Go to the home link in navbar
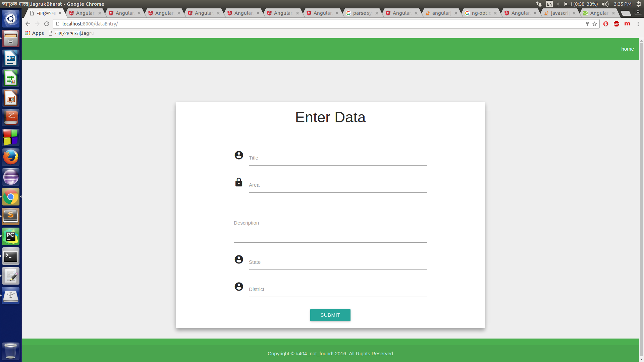This screenshot has width=644, height=362. 627,49
